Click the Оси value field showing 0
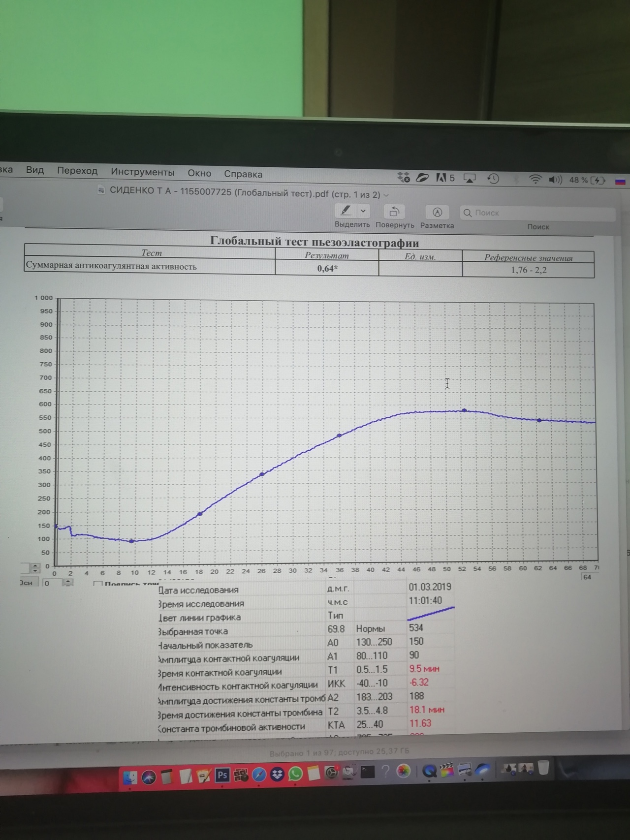 [x=52, y=583]
